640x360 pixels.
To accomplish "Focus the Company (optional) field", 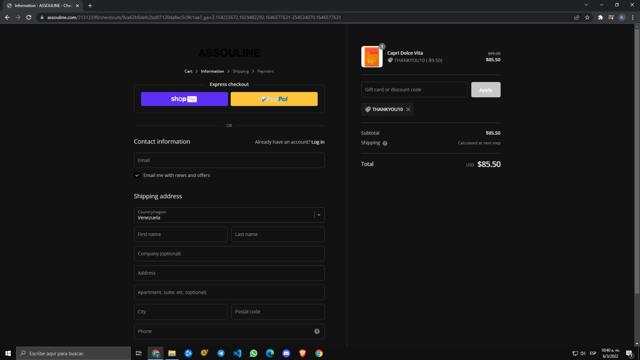I will 229,253.
